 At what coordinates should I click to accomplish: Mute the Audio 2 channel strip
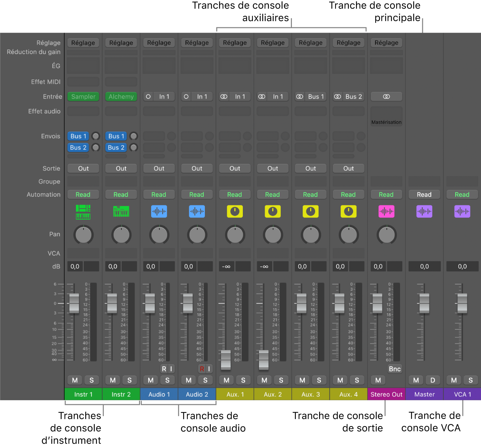pos(188,380)
